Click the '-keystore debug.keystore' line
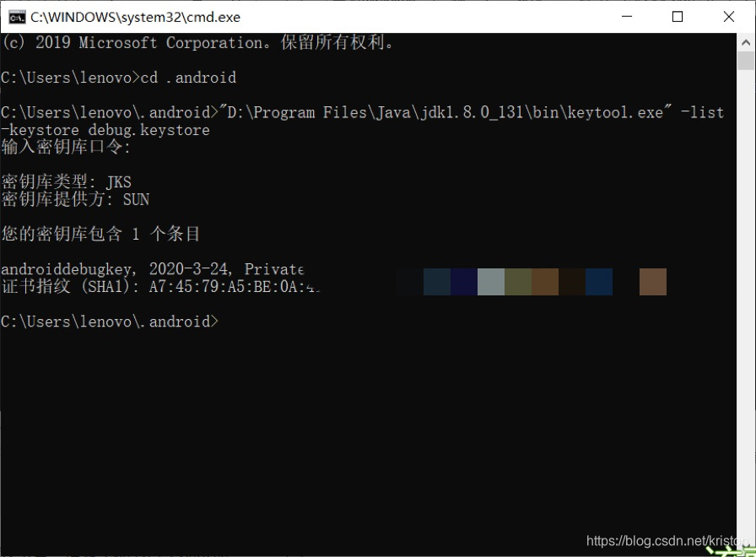The height and width of the screenshot is (557, 756). tap(105, 130)
